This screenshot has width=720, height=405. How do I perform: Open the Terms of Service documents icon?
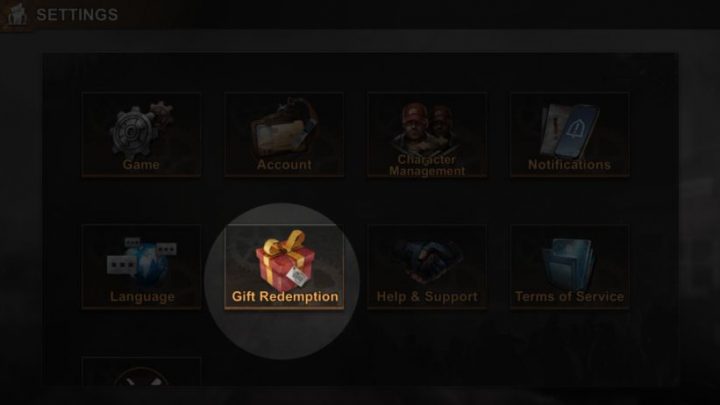pos(569,262)
